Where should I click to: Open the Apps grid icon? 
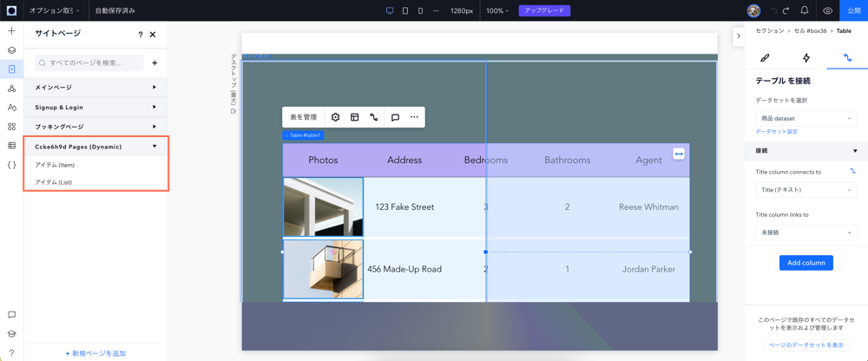tap(11, 126)
